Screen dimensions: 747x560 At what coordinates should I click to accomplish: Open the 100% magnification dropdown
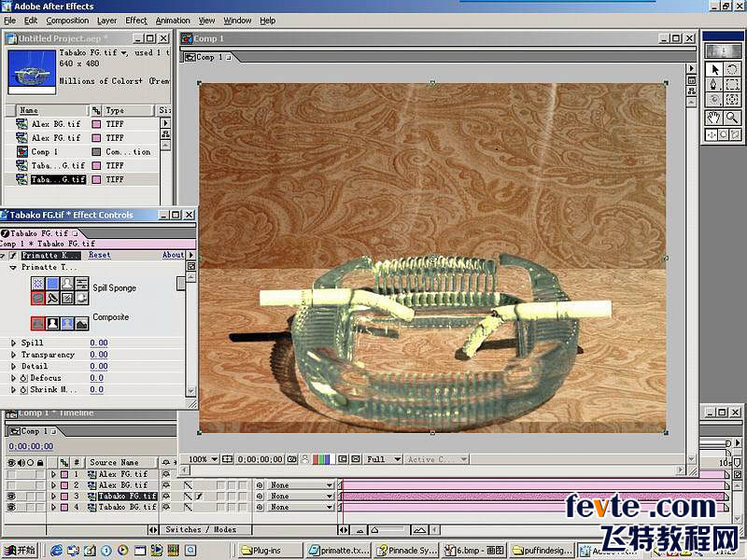(x=204, y=459)
